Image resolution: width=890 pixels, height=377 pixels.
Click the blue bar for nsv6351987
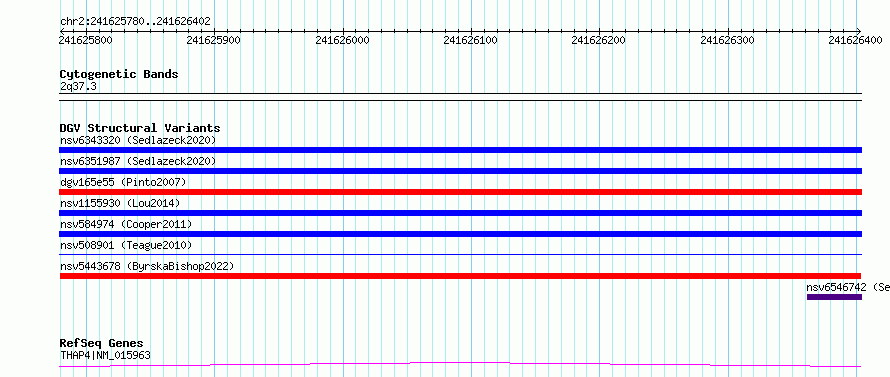460,171
